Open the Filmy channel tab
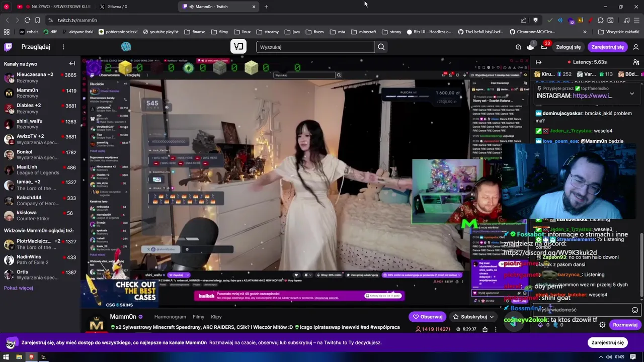 tap(198, 317)
